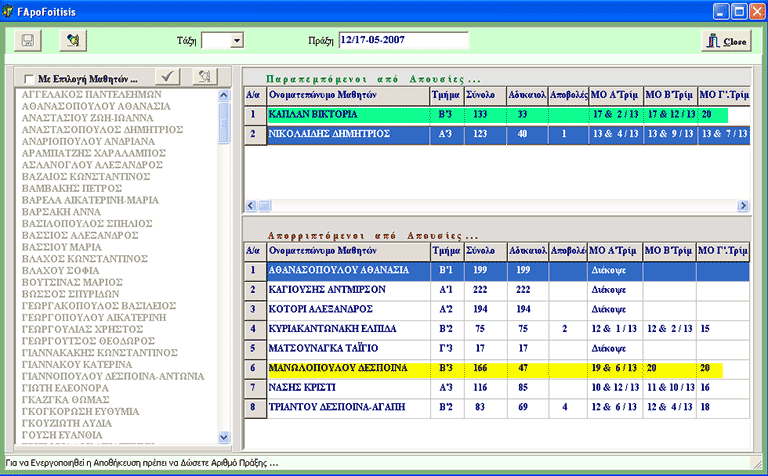
Task: Toggle the 'Με Επιλογή Μαθητών' checkbox
Action: (28, 78)
